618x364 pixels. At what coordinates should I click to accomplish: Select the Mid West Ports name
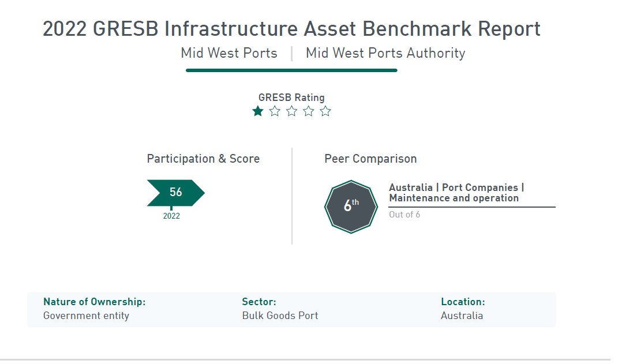click(x=229, y=53)
